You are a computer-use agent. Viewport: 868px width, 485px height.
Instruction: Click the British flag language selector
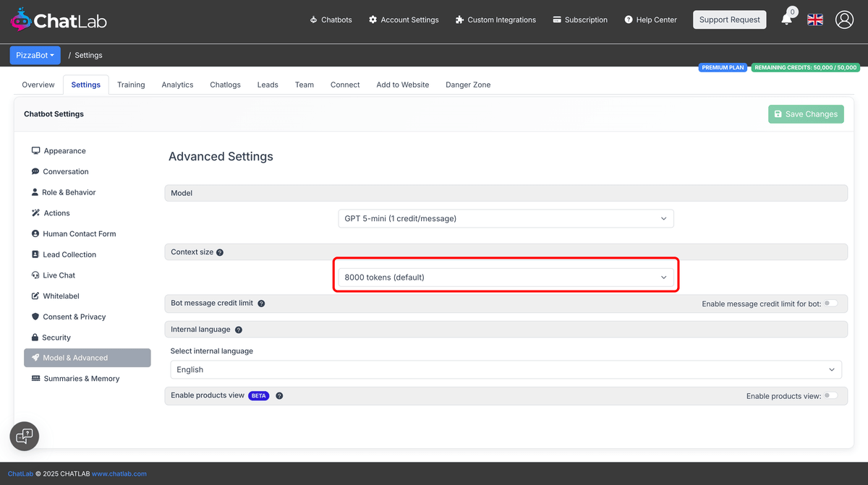coord(814,20)
